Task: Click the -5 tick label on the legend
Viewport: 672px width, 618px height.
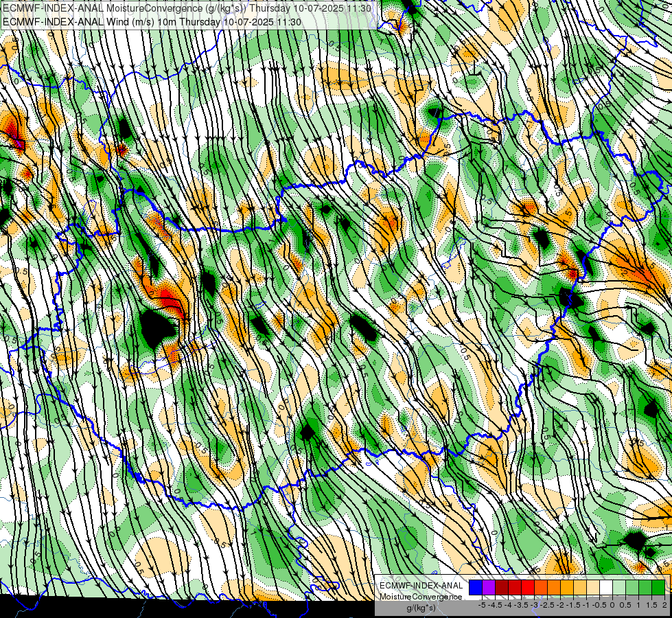Action: click(x=482, y=605)
